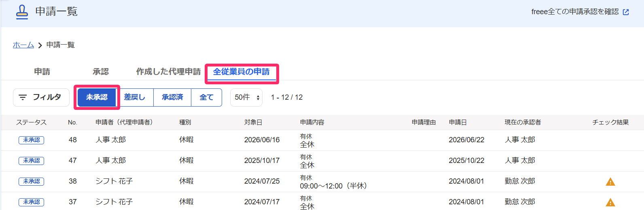The height and width of the screenshot is (210, 644).
Task: Click 申請一覧 breadcrumb text
Action: (x=61, y=45)
